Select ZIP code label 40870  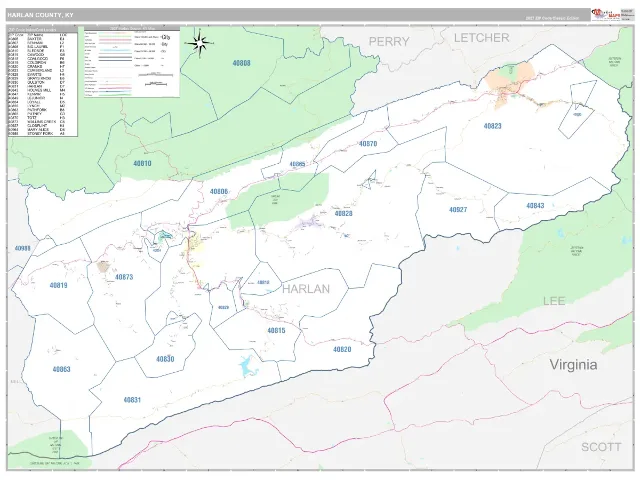pyautogui.click(x=368, y=144)
